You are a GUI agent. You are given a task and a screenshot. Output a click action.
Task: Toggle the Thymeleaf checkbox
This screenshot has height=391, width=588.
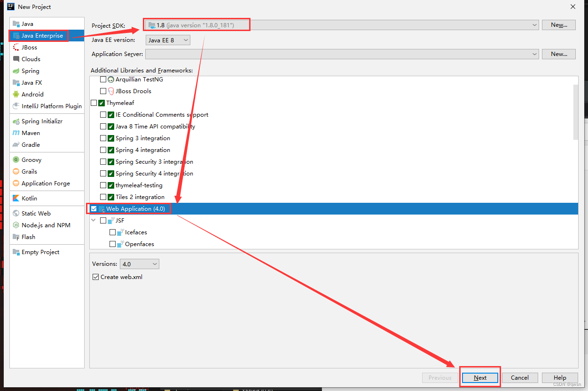coord(94,103)
